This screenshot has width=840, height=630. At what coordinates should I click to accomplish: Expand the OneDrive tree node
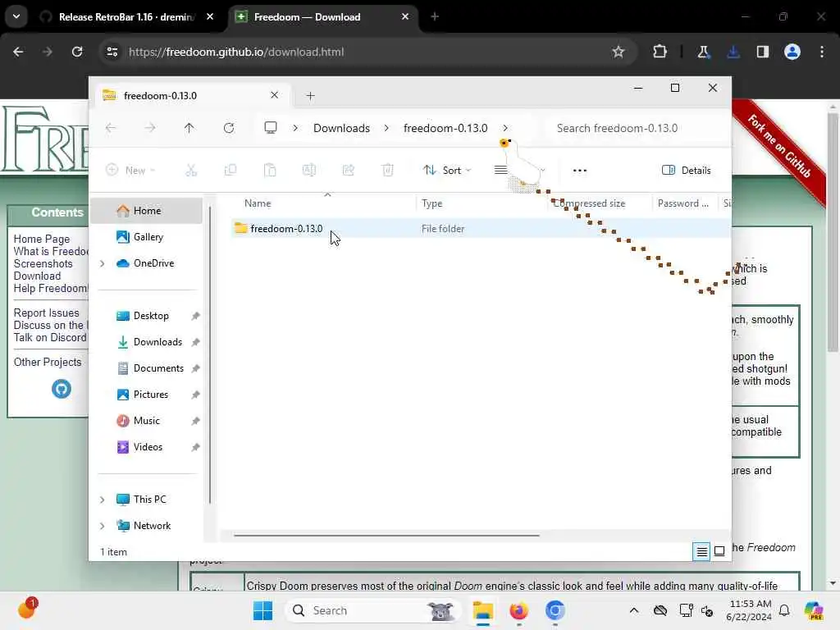[103, 263]
